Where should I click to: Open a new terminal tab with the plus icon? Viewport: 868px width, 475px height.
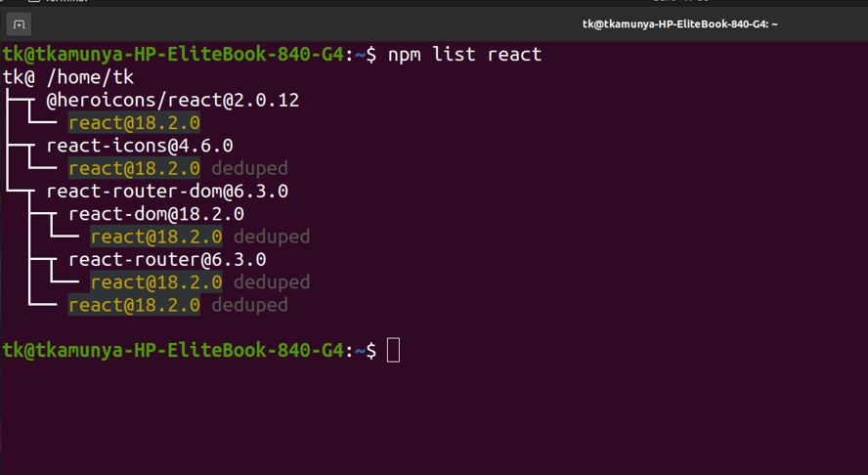pyautogui.click(x=19, y=24)
